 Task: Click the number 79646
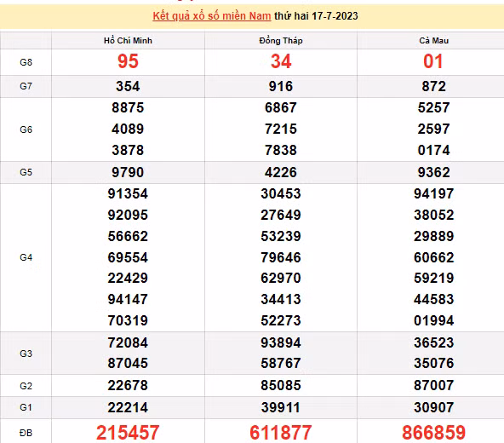281,257
